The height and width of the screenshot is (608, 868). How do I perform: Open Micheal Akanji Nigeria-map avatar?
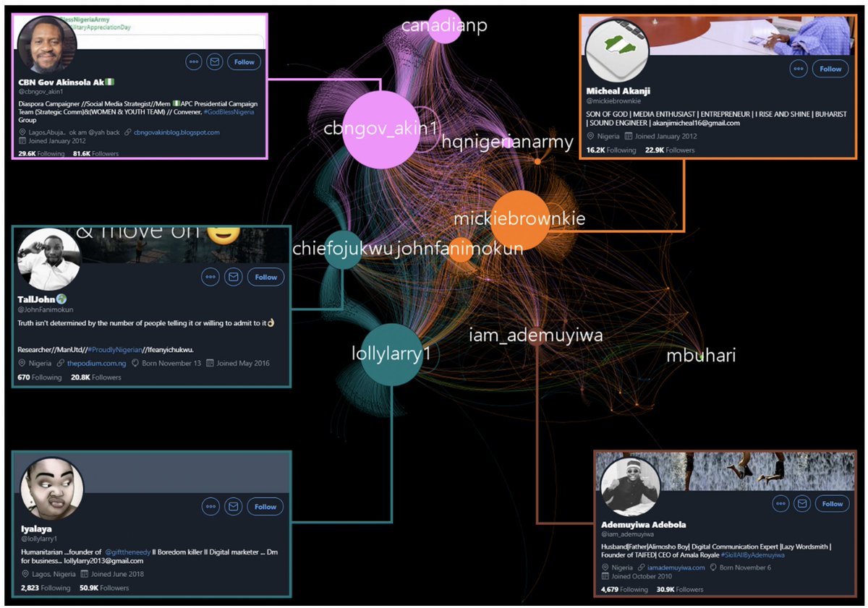click(617, 50)
